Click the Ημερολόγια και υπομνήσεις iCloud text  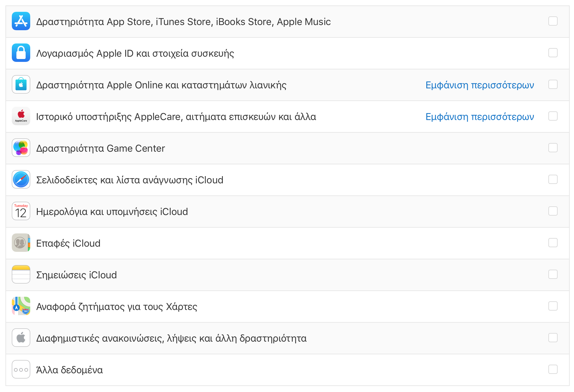(x=112, y=212)
